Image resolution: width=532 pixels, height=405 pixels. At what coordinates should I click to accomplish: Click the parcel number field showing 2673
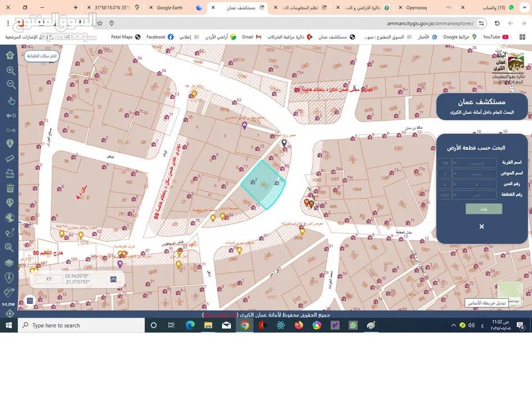(x=445, y=195)
